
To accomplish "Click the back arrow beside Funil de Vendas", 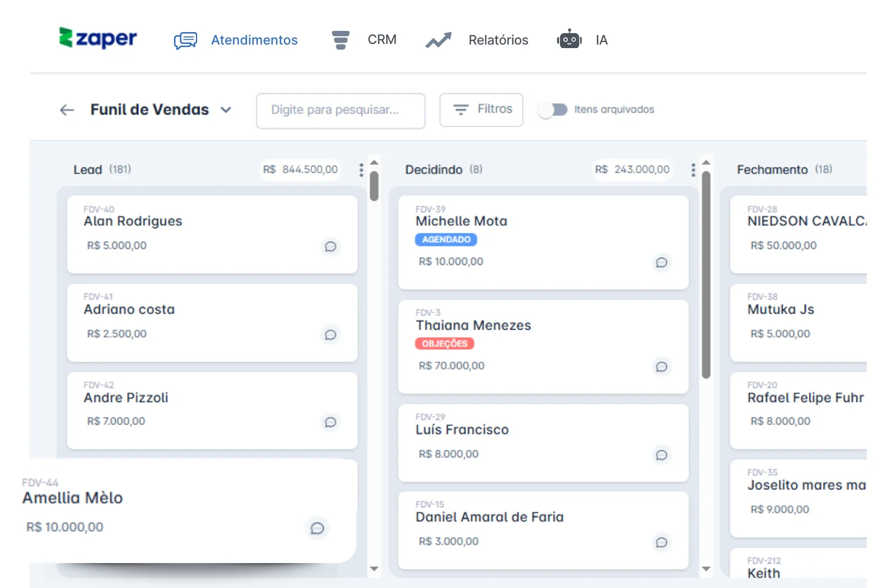I will coord(67,110).
